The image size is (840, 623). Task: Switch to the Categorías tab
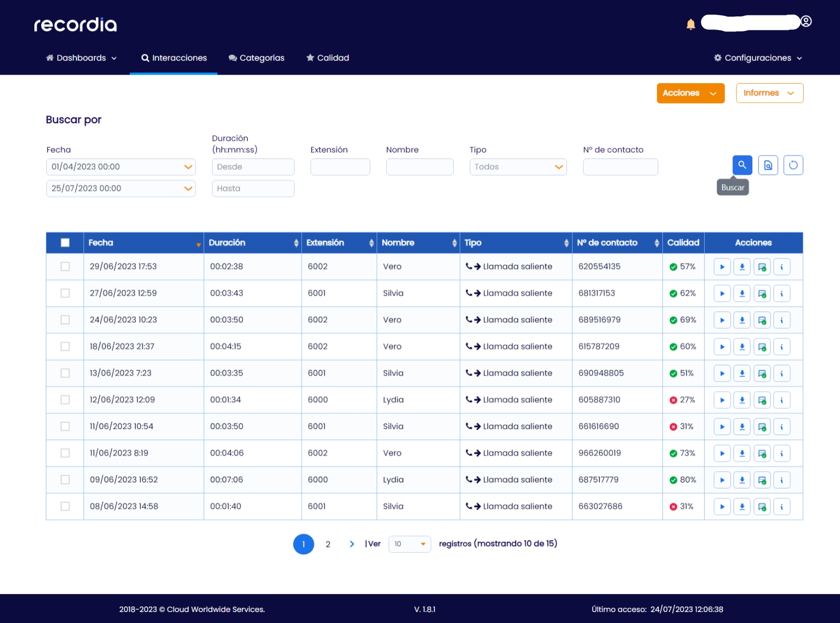(256, 58)
